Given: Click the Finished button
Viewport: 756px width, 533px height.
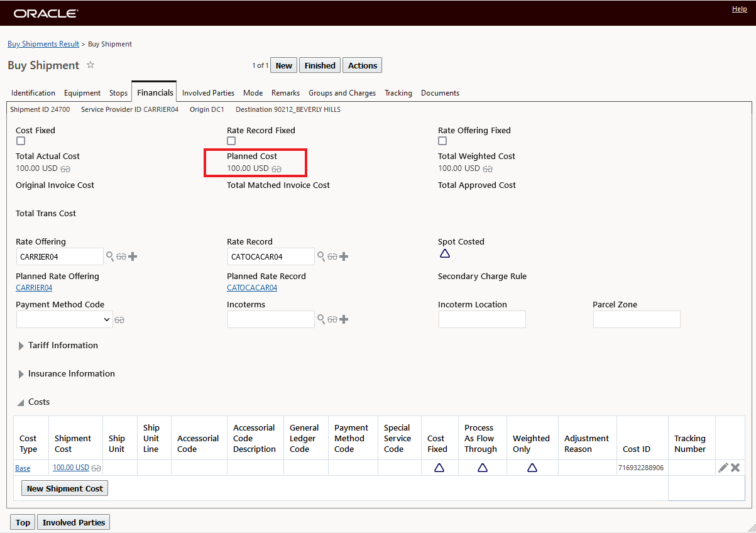Looking at the screenshot, I should [x=320, y=65].
